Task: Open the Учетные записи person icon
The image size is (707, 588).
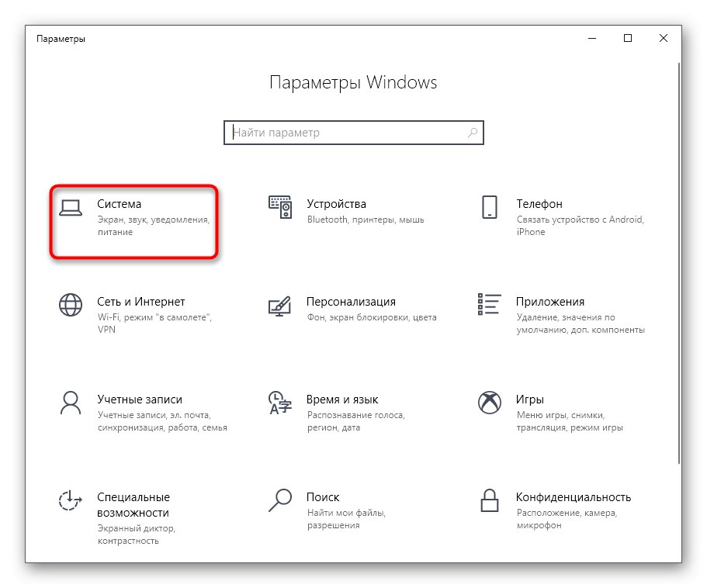Action: (71, 403)
